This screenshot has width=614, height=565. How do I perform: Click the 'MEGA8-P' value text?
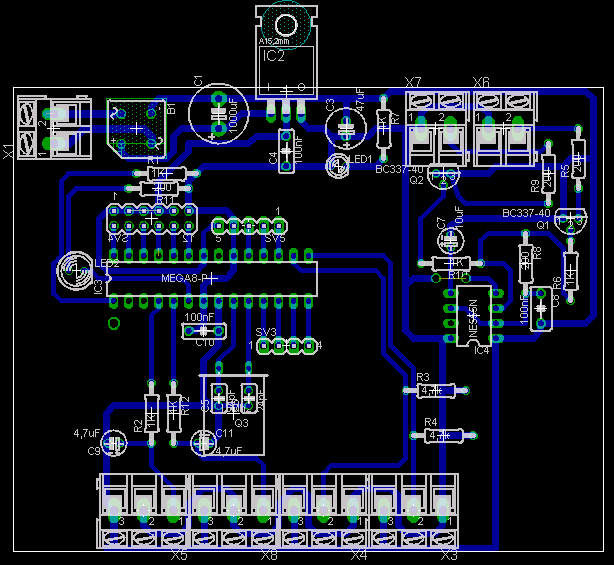point(184,278)
